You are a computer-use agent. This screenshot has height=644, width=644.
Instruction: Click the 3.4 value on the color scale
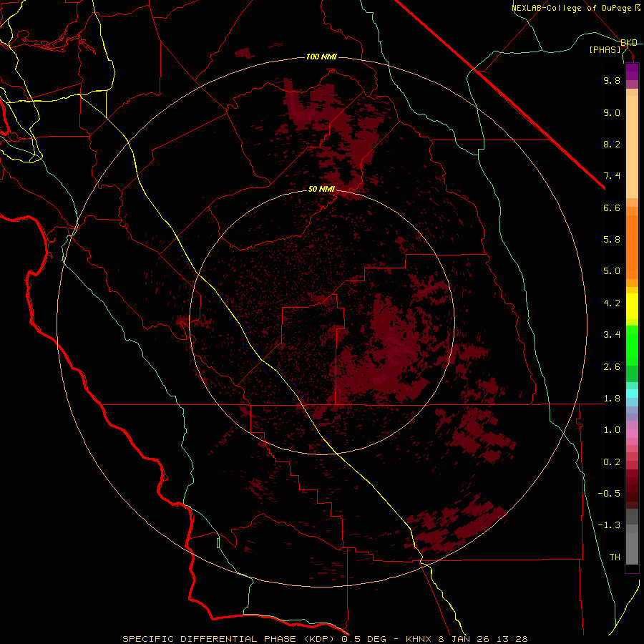pyautogui.click(x=612, y=335)
